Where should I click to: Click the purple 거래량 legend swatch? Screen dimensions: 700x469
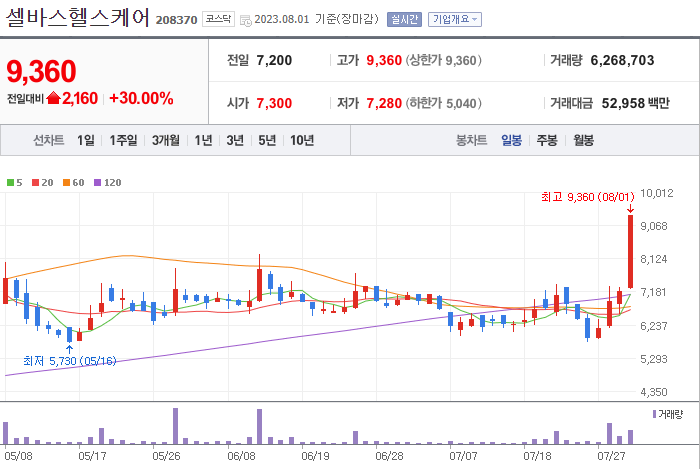click(x=654, y=414)
